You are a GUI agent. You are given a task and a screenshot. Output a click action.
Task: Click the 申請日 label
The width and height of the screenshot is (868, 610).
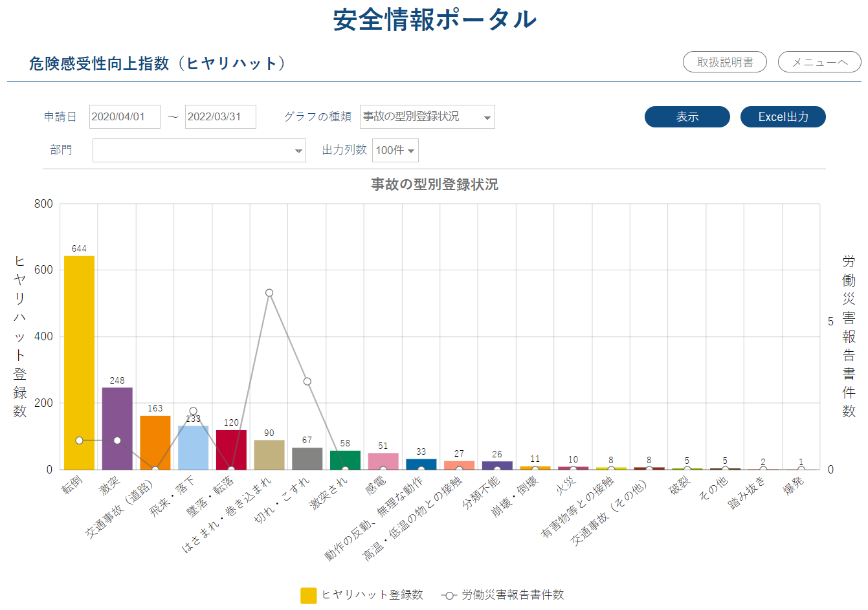[60, 117]
